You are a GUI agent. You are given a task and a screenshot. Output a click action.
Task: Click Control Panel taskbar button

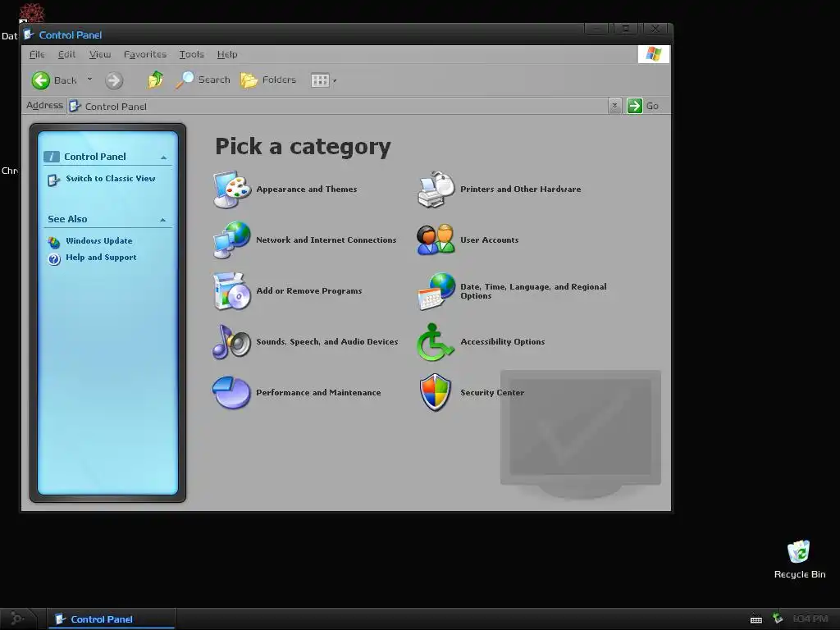[x=112, y=619]
